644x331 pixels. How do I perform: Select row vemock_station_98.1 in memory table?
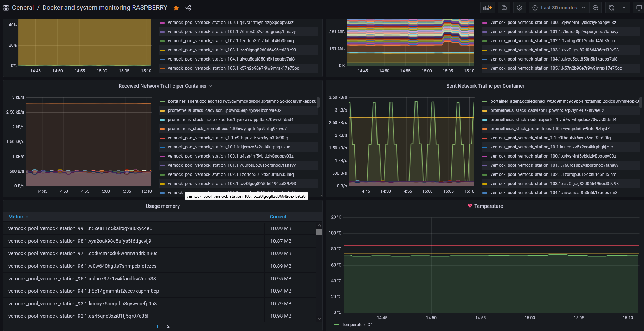(x=160, y=241)
